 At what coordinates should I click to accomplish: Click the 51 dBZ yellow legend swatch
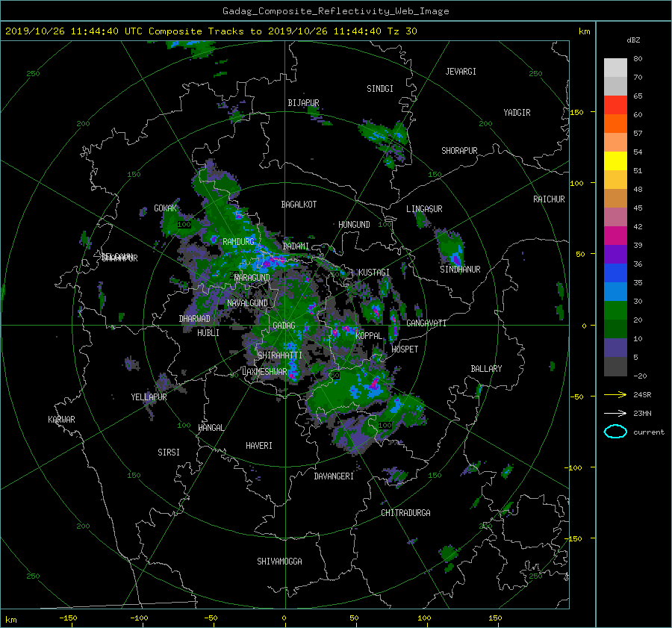615,161
